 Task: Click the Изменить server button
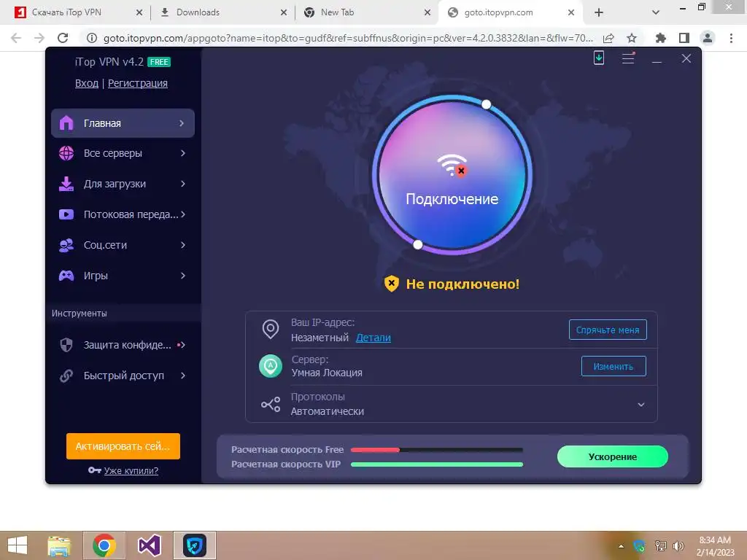[x=614, y=366]
